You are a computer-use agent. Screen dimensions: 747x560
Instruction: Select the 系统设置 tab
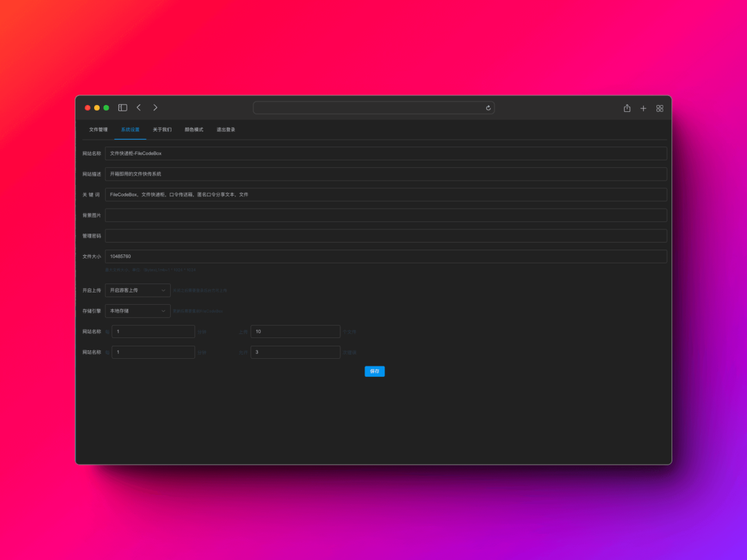pyautogui.click(x=130, y=129)
